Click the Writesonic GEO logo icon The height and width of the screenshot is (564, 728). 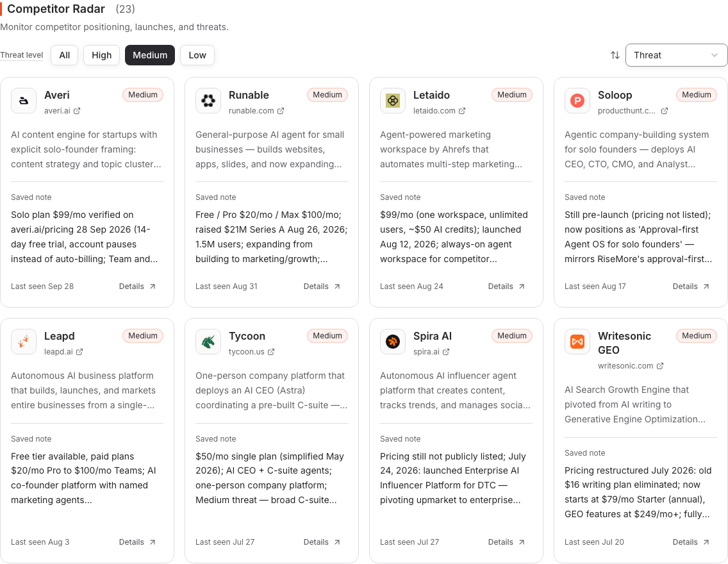(577, 342)
